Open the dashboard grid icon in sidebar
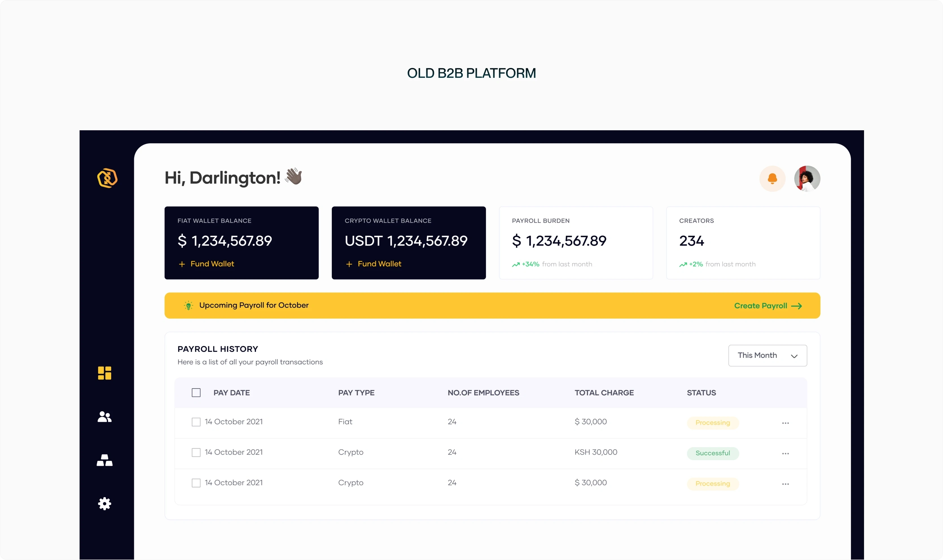 coord(105,373)
